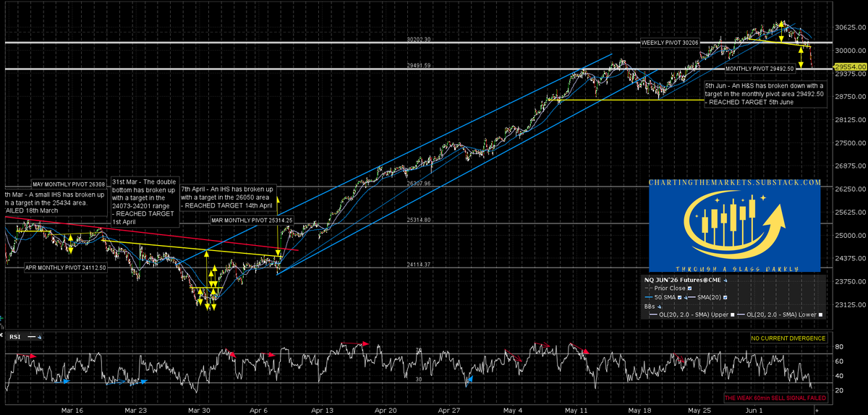868x415 pixels.
Task: Click the NQ JUN'26 Futures@CME legend title
Action: point(682,280)
